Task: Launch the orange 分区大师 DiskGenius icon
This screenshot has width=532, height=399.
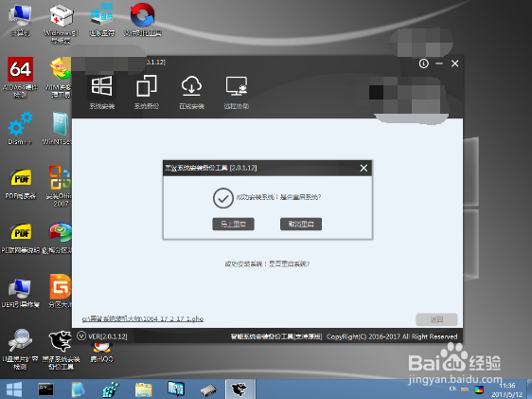Action: point(60,291)
